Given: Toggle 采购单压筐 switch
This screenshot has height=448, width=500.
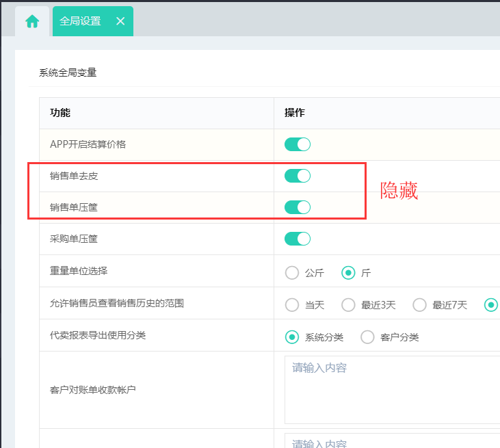Looking at the screenshot, I should pyautogui.click(x=297, y=239).
